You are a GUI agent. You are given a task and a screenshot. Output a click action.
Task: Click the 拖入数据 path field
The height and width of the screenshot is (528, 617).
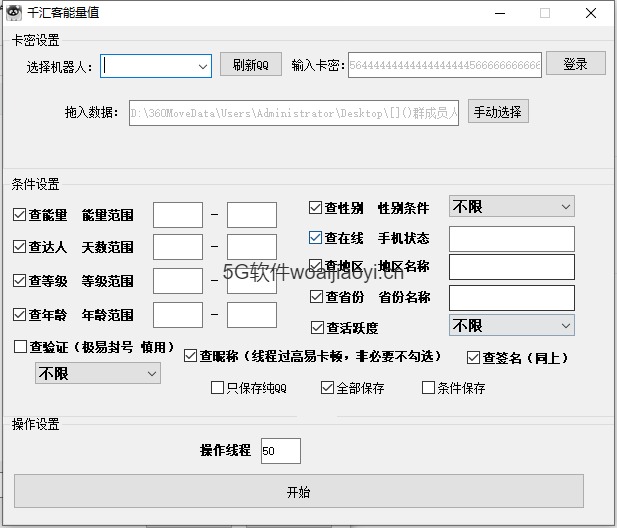pos(294,113)
